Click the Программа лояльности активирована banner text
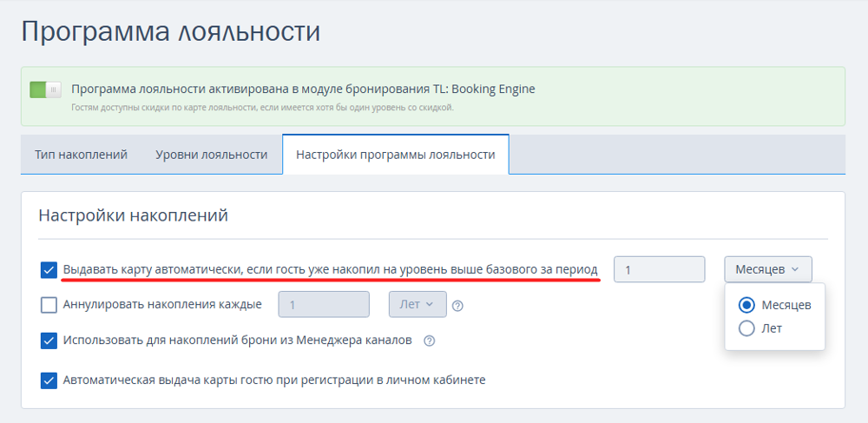The height and width of the screenshot is (423, 868). (303, 89)
